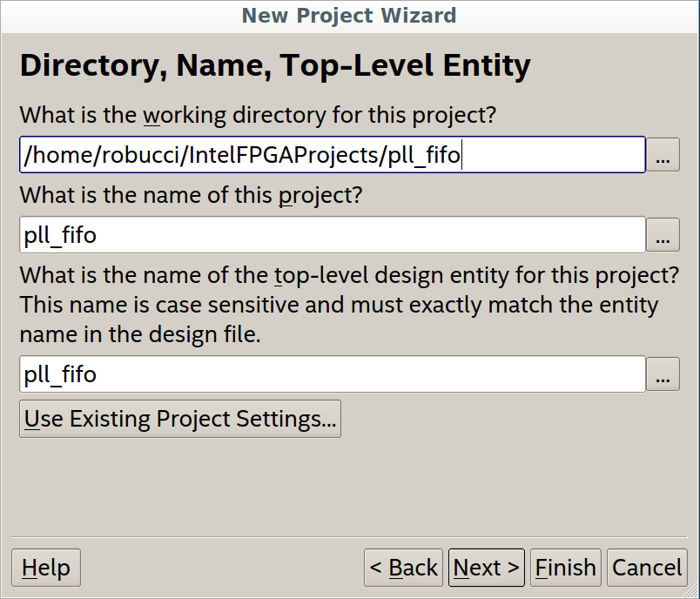The image size is (700, 599).
Task: Click the case sensitive note text
Action: pyautogui.click(x=338, y=306)
